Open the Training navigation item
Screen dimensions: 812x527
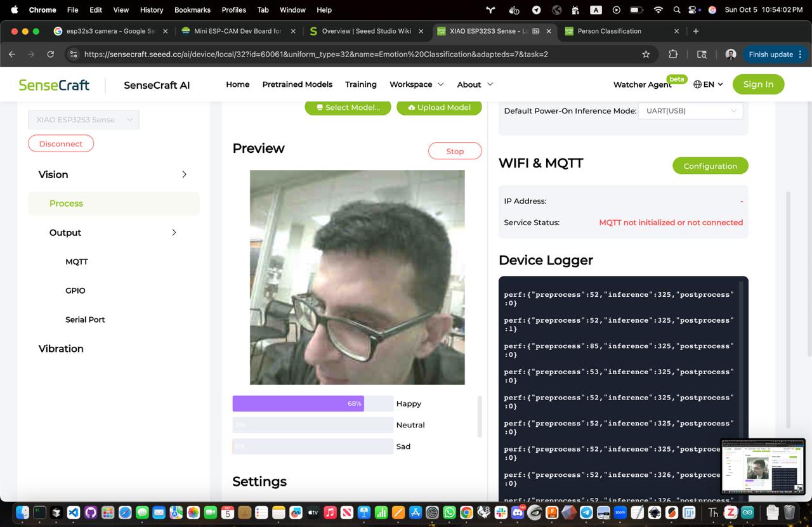coord(360,84)
